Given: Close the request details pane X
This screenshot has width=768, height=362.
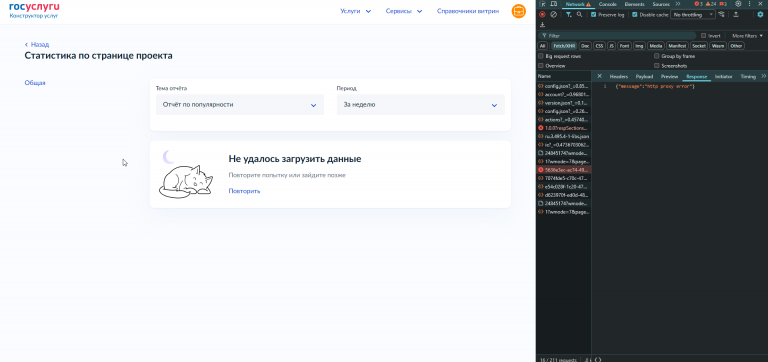Looking at the screenshot, I should [x=600, y=76].
